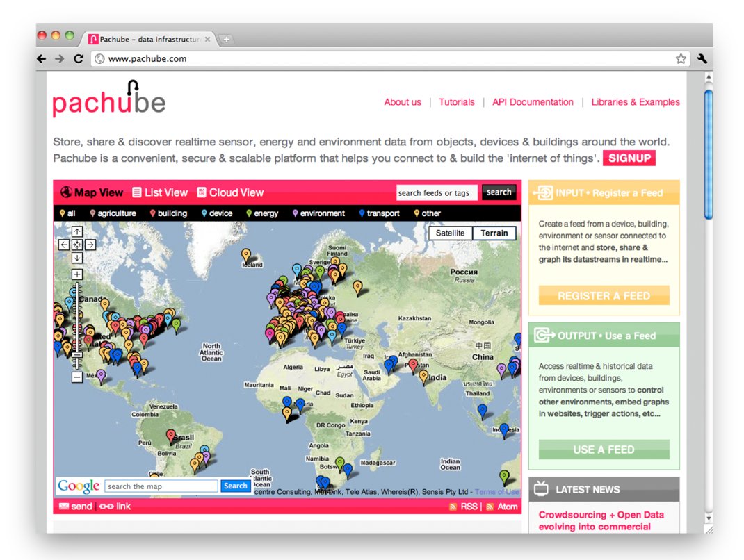Click the Latest News TV icon
Image resolution: width=744 pixels, height=560 pixels.
pos(541,489)
